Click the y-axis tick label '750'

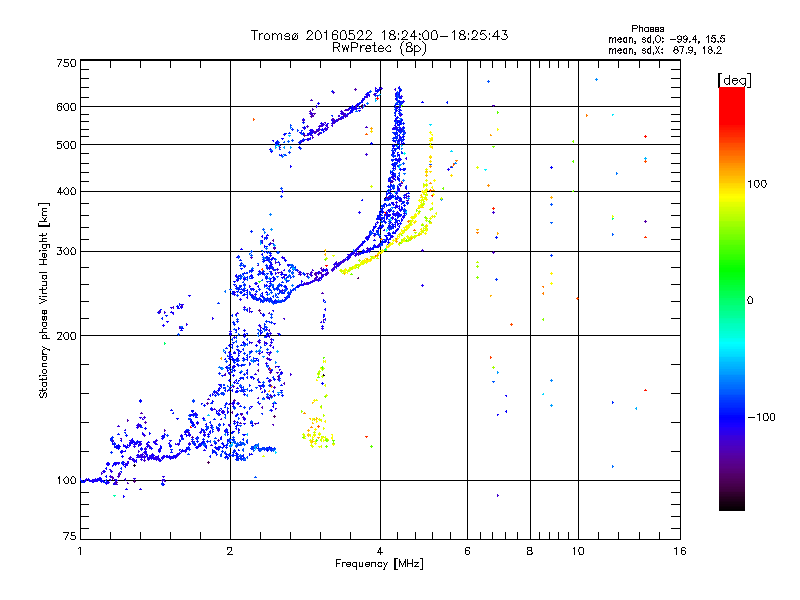(x=66, y=63)
